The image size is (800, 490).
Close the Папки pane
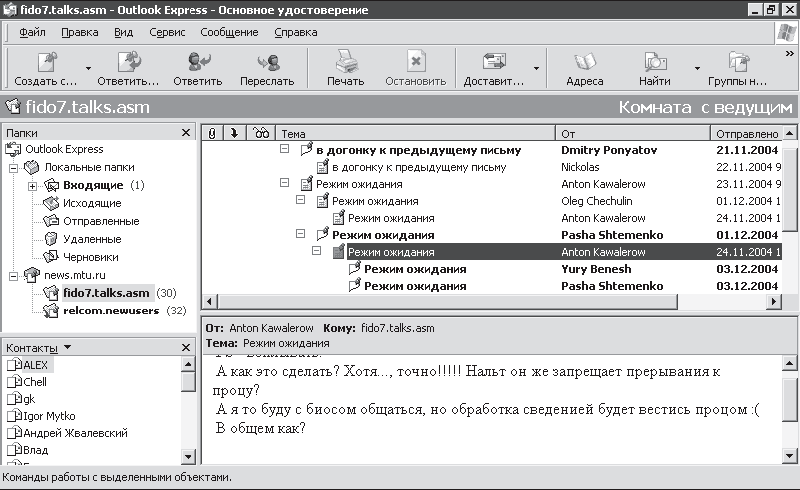(186, 133)
